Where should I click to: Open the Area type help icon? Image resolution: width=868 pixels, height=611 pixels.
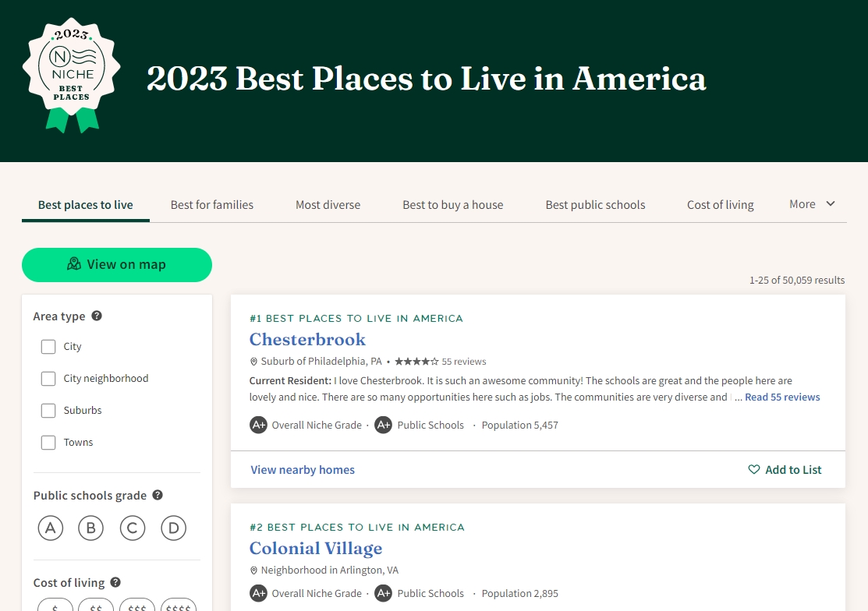[x=97, y=316]
